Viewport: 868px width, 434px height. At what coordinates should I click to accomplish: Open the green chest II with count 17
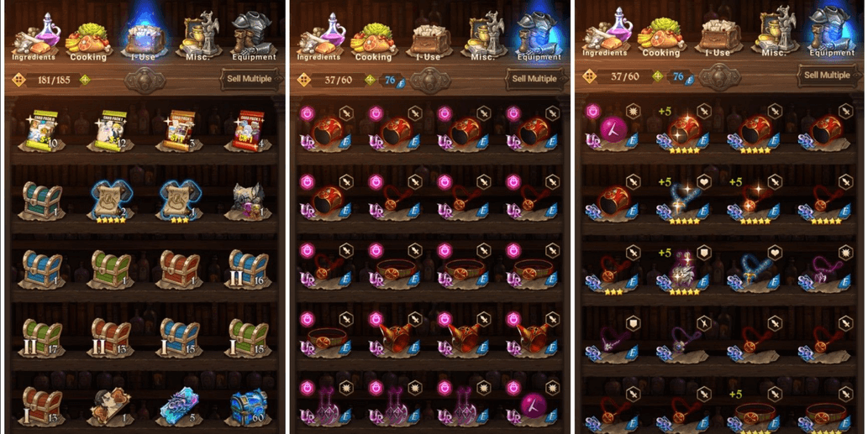[x=43, y=337]
